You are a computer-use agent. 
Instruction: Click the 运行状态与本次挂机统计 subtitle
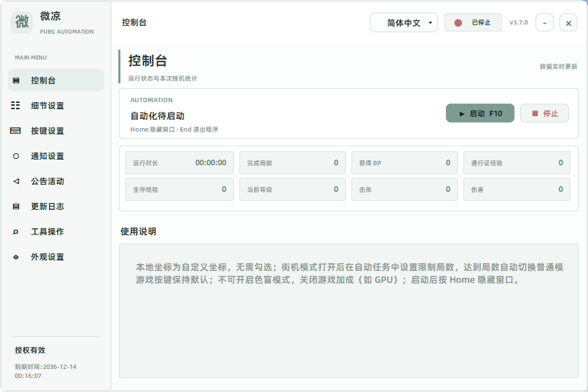tap(162, 78)
